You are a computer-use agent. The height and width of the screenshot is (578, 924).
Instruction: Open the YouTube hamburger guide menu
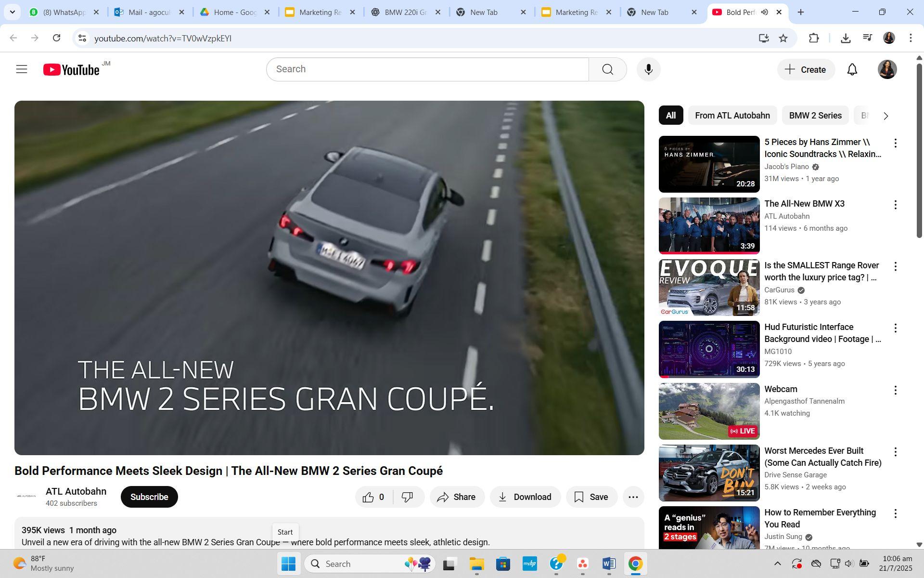(22, 69)
